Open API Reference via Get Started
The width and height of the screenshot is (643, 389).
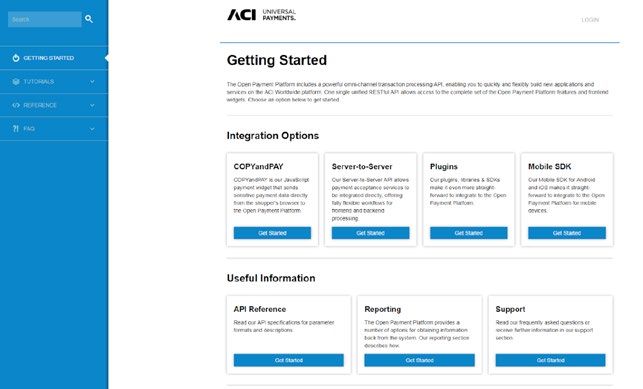point(289,360)
